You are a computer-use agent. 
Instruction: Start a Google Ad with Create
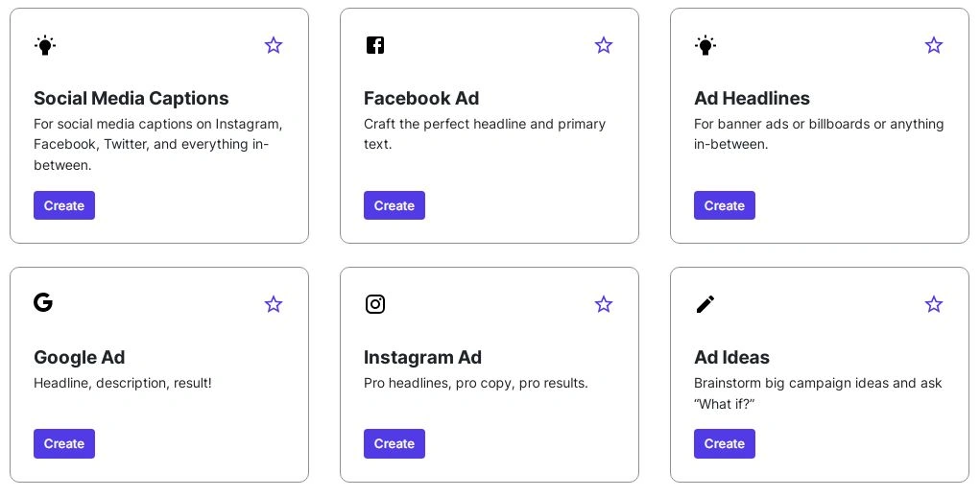(64, 444)
